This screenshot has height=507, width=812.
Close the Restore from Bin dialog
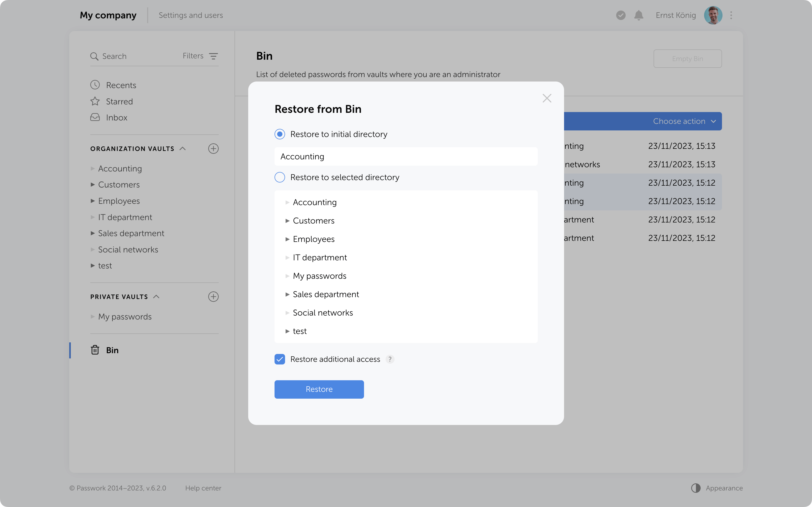click(547, 98)
